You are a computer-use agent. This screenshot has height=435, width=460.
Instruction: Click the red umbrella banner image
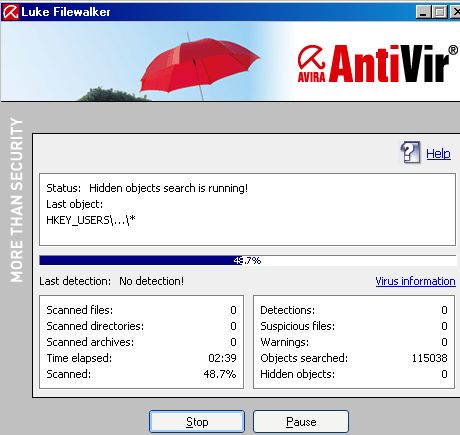coord(199,66)
